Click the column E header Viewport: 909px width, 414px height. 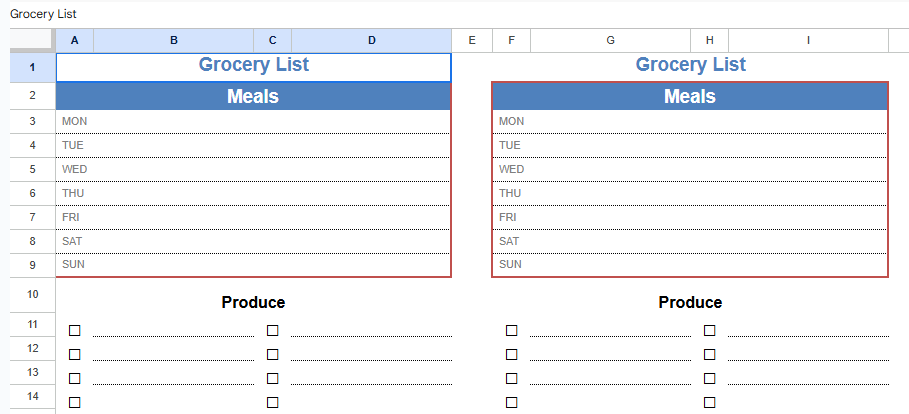coord(472,40)
